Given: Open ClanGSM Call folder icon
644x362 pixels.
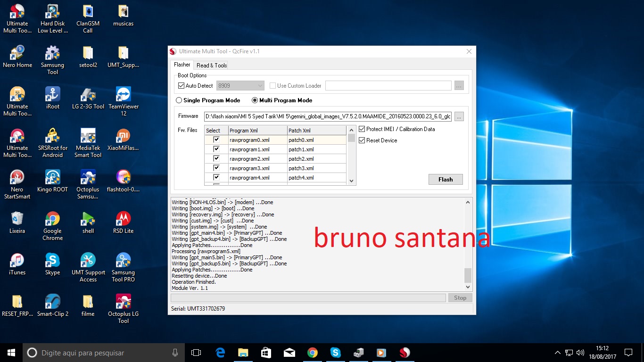Looking at the screenshot, I should 88,19.
